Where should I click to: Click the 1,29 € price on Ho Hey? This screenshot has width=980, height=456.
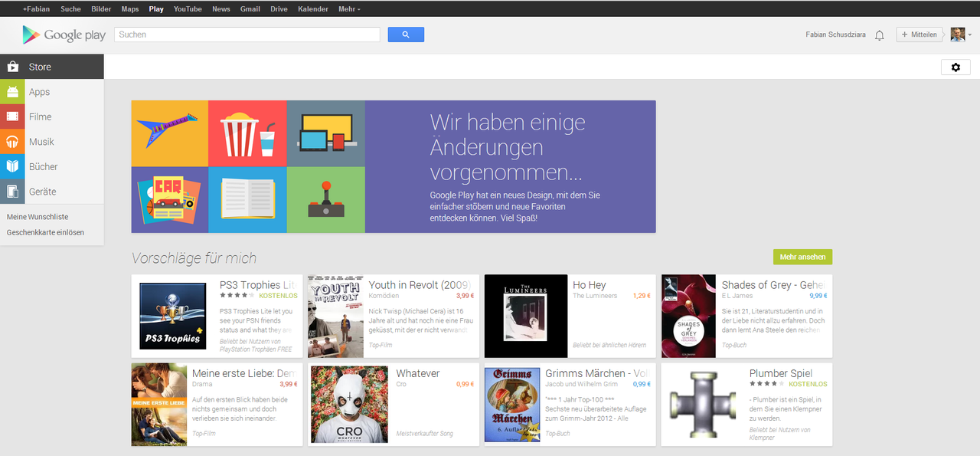pos(642,296)
